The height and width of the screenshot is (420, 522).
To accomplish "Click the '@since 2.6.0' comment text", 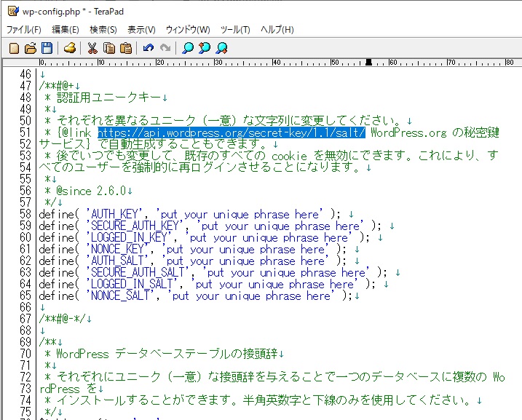I will [x=91, y=191].
